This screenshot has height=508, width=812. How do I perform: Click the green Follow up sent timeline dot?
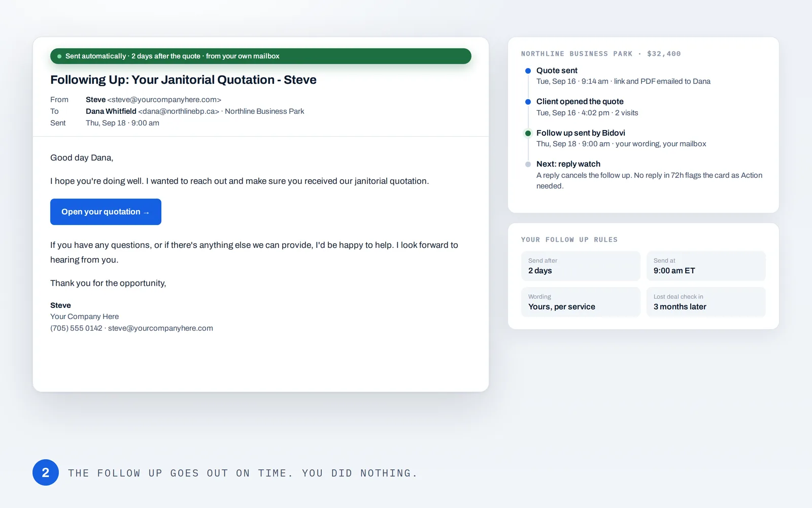click(528, 133)
